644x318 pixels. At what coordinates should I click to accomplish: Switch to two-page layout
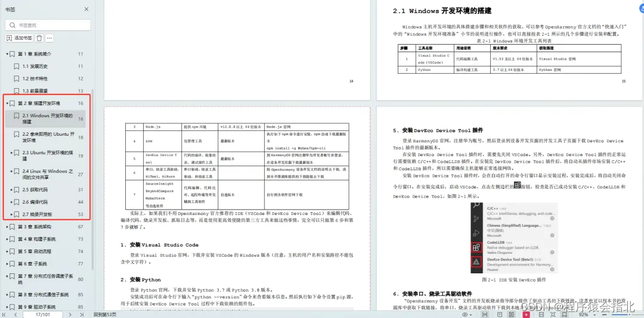(512, 314)
